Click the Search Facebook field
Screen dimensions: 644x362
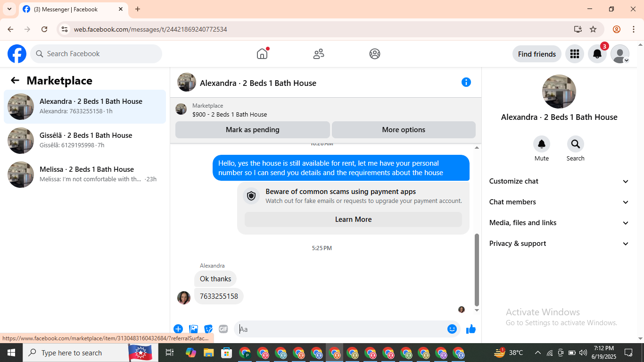pyautogui.click(x=96, y=54)
